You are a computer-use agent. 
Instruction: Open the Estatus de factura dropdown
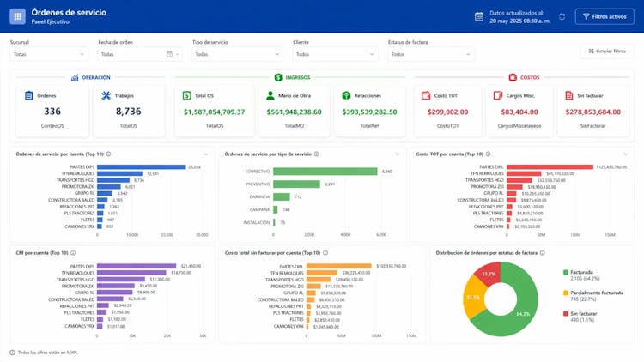click(x=430, y=54)
